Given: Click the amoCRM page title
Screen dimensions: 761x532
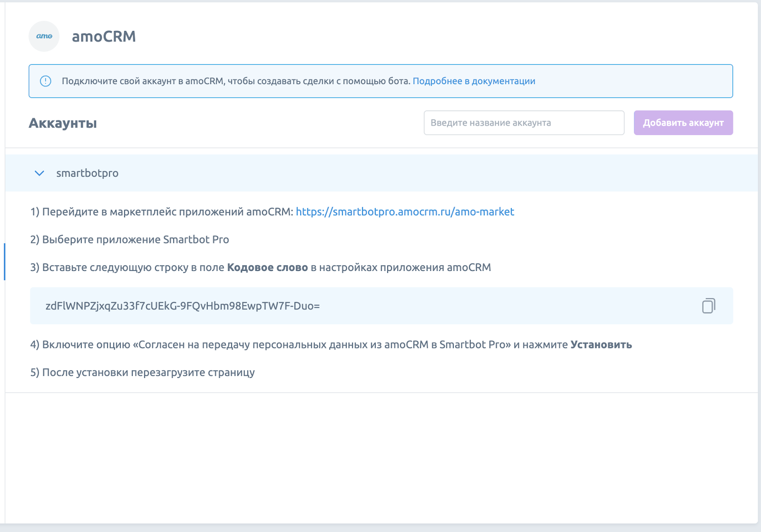Looking at the screenshot, I should [104, 37].
